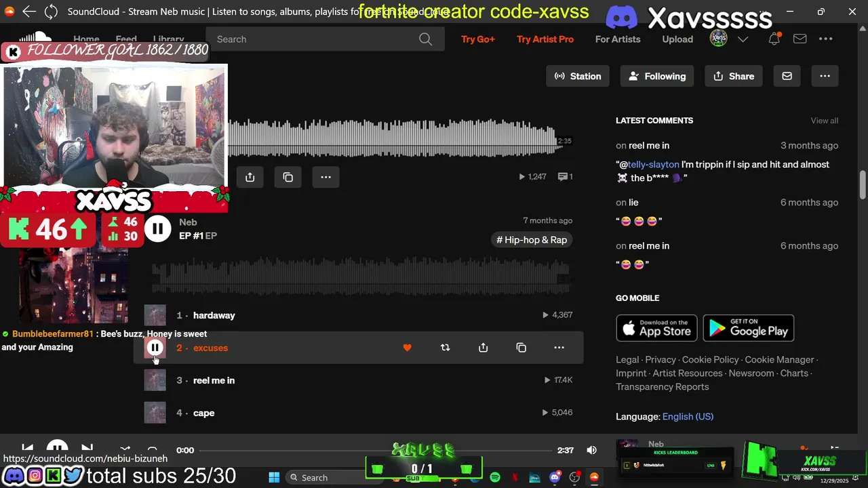Screen dimensions: 868x488
Task: Open the EP #1 title
Action: (191, 236)
